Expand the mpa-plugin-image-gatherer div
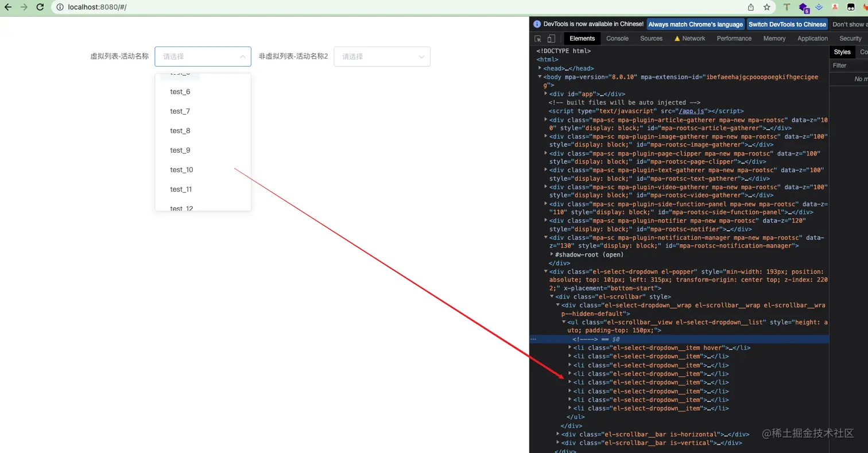The height and width of the screenshot is (453, 868). pyautogui.click(x=546, y=137)
